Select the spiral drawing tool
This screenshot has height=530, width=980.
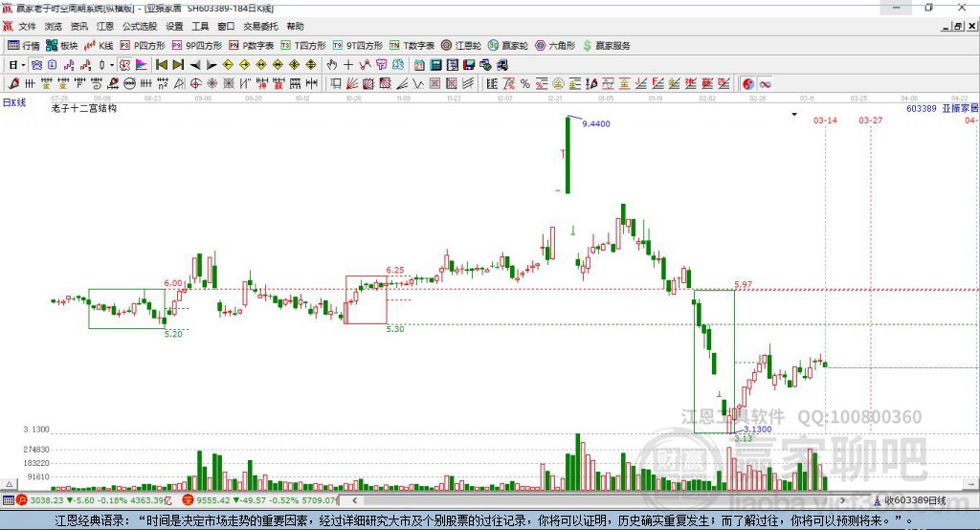(97, 84)
